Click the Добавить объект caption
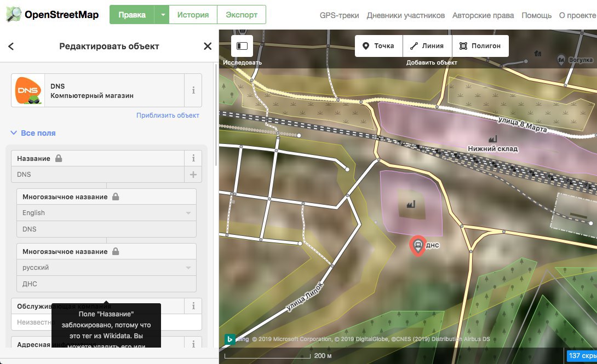The width and height of the screenshot is (597, 364). point(432,62)
